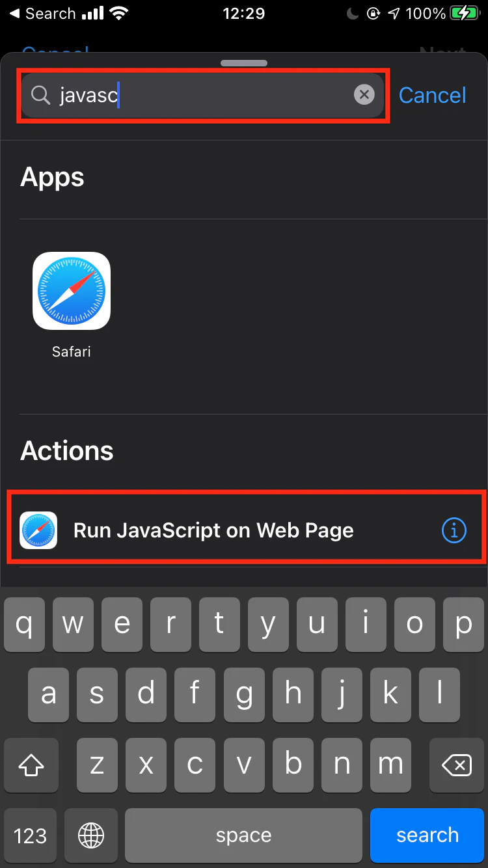
Task: Tap the magnifying glass search icon
Action: [40, 96]
